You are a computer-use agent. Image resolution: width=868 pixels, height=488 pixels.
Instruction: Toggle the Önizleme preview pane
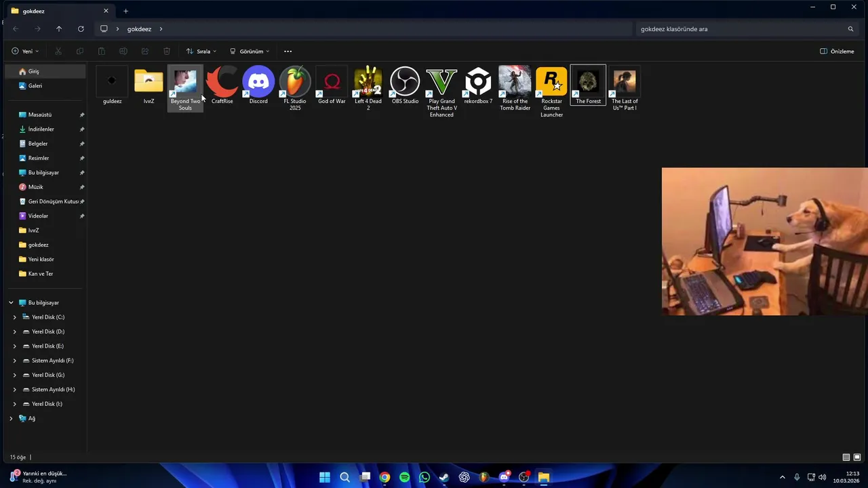(837, 51)
